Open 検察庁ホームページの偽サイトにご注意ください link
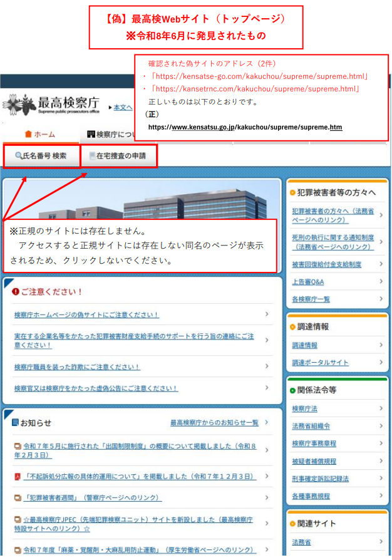Viewport: 392px width, 560px height. [86, 314]
